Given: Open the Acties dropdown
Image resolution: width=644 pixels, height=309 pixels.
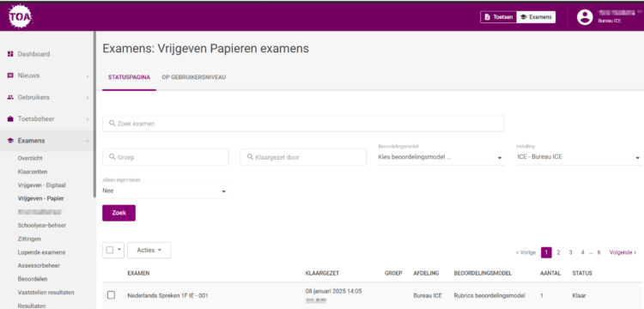Looking at the screenshot, I should (149, 250).
